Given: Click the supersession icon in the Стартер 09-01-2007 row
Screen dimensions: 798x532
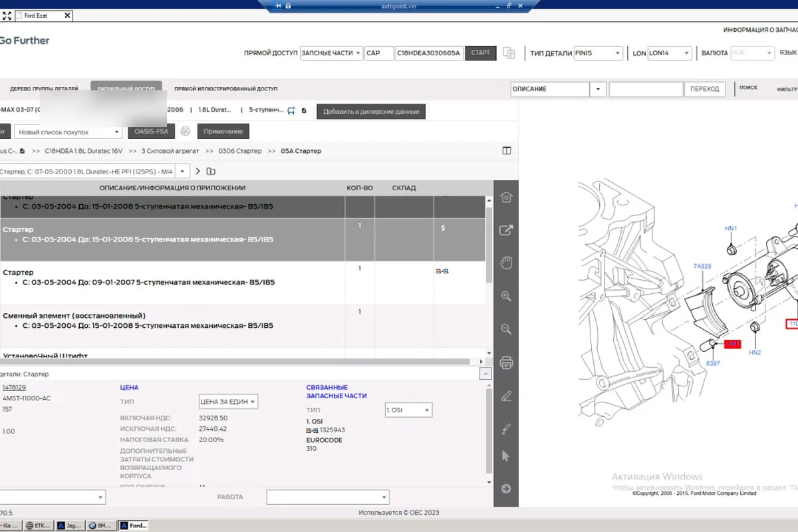Looking at the screenshot, I should click(442, 271).
